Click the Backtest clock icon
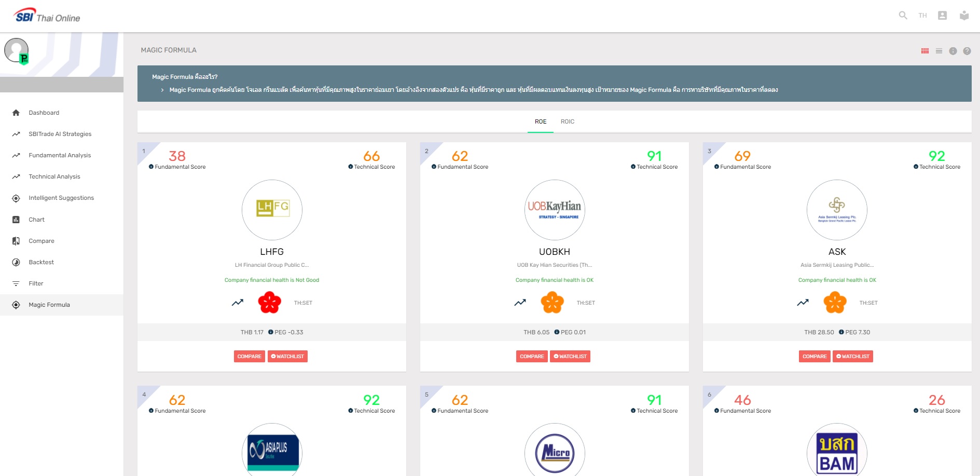This screenshot has height=476, width=980. [x=16, y=262]
